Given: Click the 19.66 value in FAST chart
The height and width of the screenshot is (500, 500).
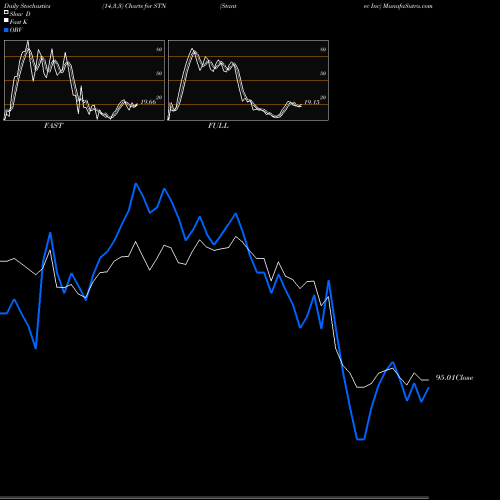Looking at the screenshot, I should coord(148,102).
